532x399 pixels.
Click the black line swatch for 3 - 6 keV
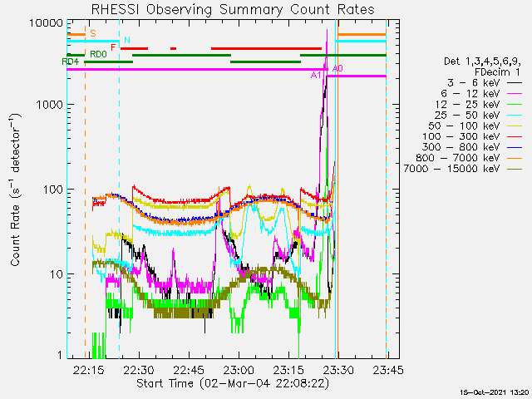515,83
